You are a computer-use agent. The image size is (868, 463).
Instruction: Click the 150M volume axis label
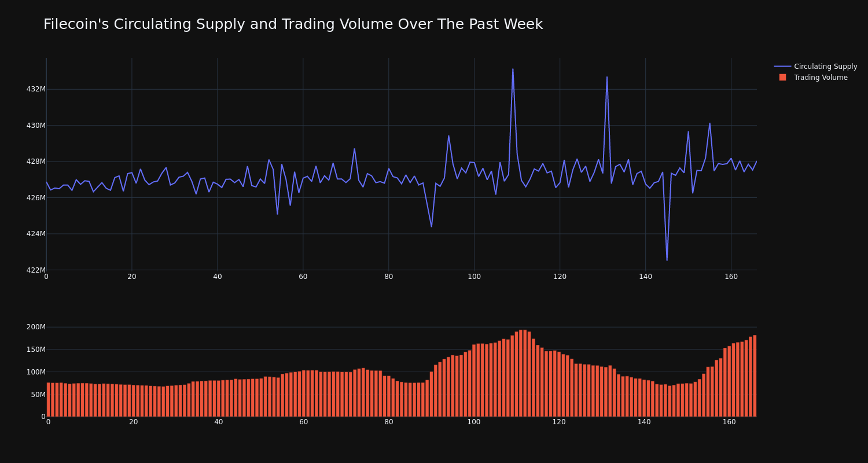click(x=36, y=350)
